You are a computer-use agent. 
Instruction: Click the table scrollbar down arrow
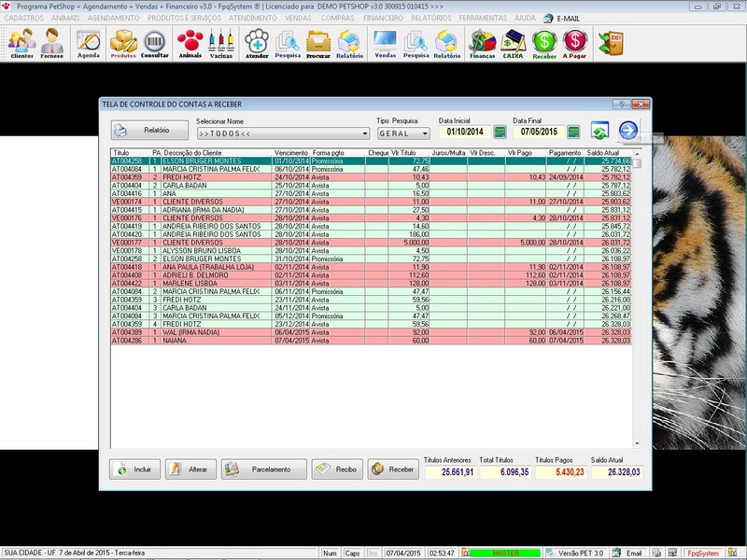pyautogui.click(x=637, y=444)
